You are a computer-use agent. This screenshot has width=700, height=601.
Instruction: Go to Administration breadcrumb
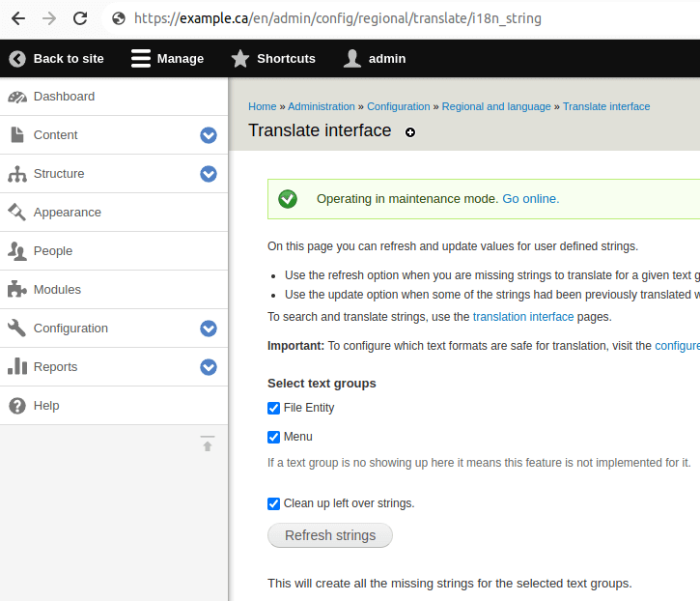click(321, 107)
